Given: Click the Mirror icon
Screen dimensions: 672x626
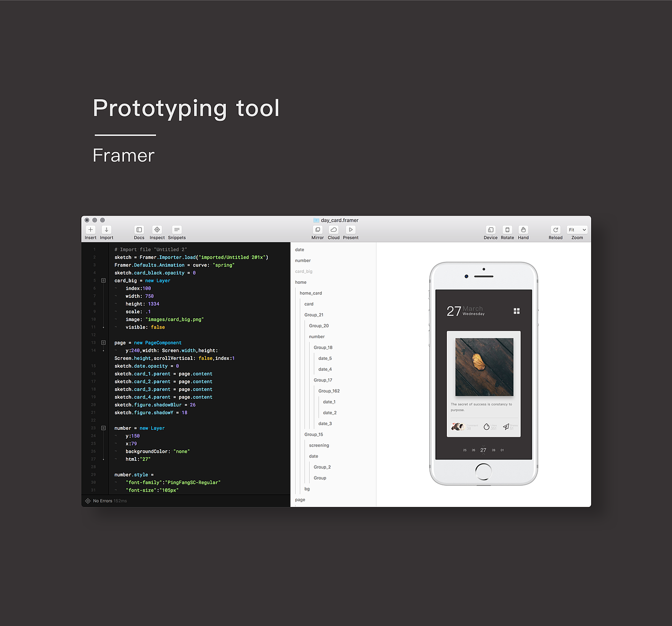Looking at the screenshot, I should pos(318,230).
